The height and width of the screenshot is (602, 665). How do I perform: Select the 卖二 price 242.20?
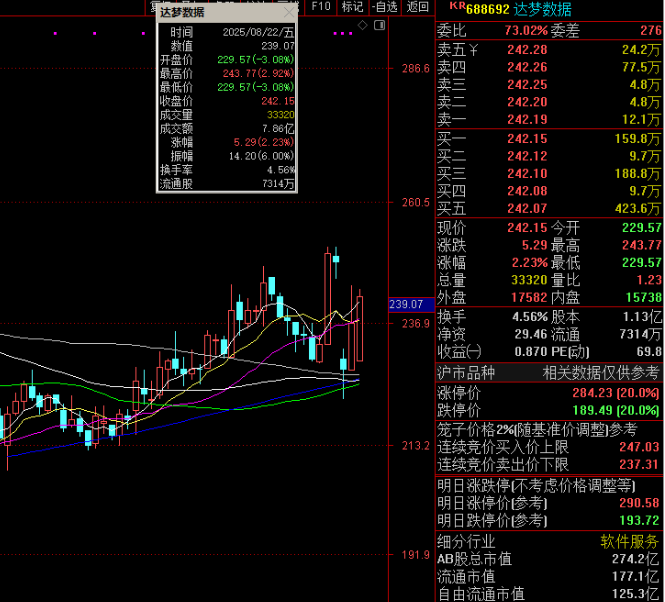pos(527,102)
